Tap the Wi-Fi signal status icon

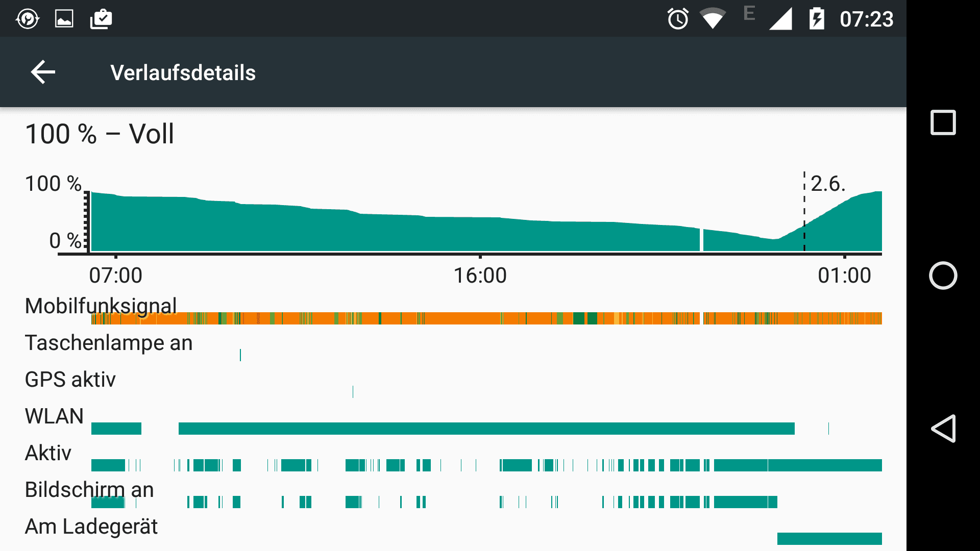coord(713,18)
